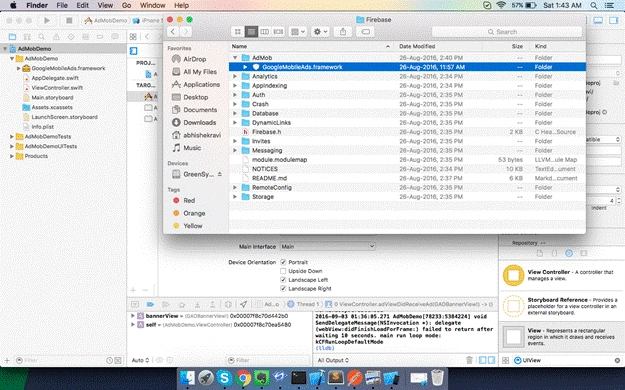Eject the GreenSy... device
Viewport: 625px width, 390px height.
(220, 174)
